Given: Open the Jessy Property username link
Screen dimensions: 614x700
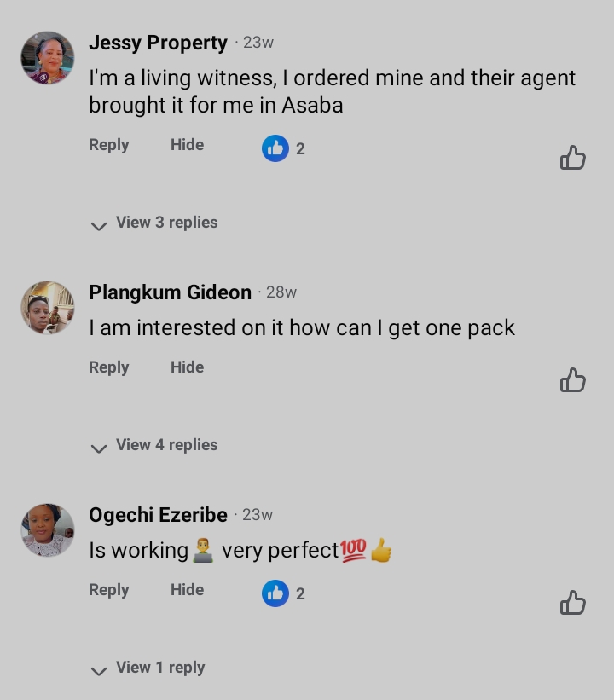Looking at the screenshot, I should coord(158,43).
